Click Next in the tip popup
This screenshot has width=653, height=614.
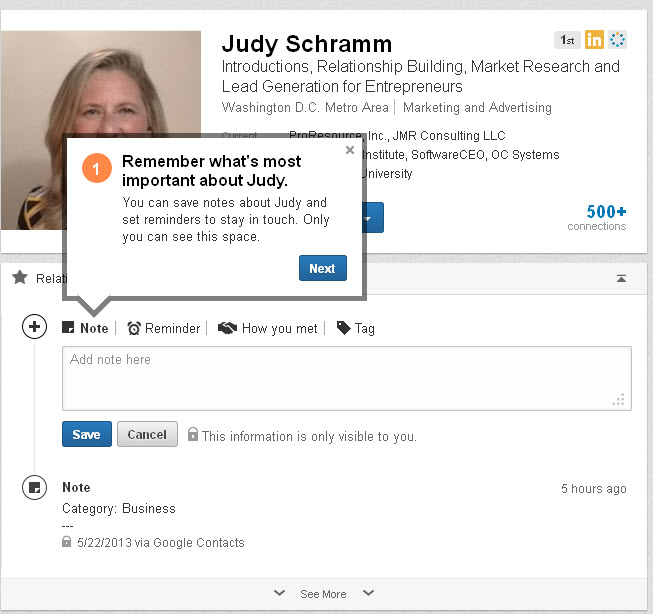(x=322, y=268)
